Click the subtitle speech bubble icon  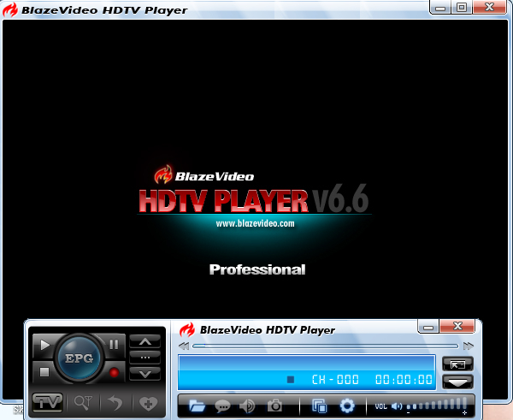click(222, 406)
